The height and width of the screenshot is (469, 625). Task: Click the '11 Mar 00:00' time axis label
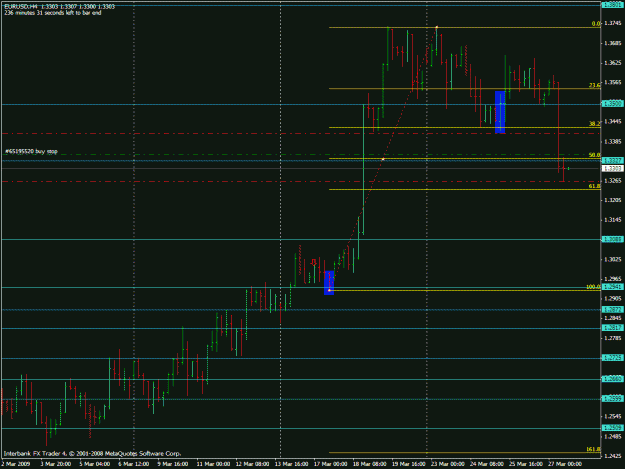tap(213, 464)
